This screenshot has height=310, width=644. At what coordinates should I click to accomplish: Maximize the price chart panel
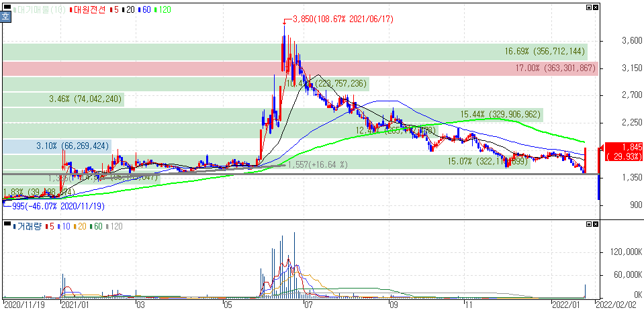point(589,7)
